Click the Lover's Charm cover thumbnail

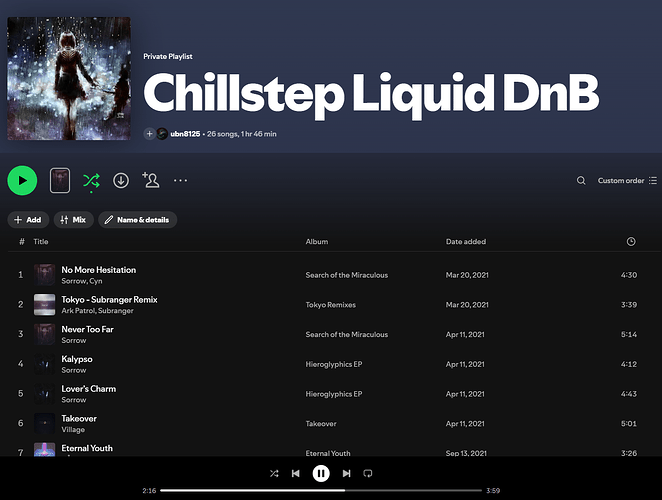44,394
